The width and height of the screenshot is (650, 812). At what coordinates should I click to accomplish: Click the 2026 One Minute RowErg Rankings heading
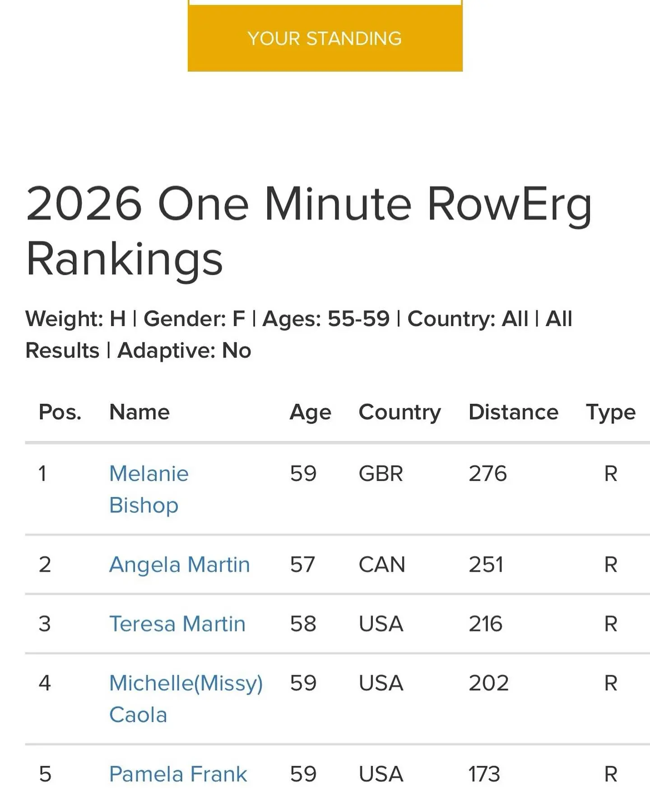[309, 231]
